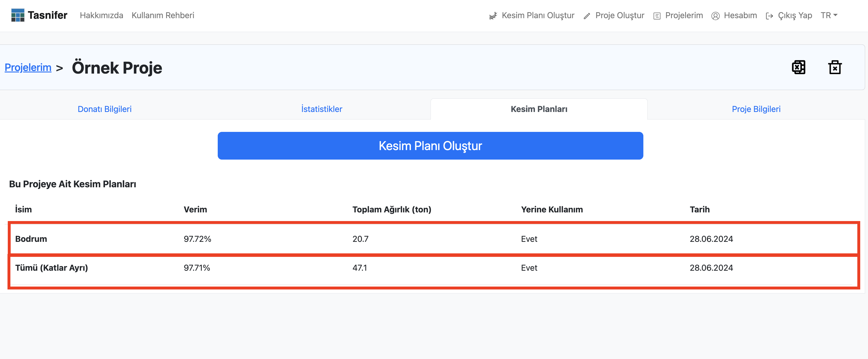This screenshot has width=868, height=359.
Task: Click the Toplam Ağırlık (ton) column header
Action: click(392, 209)
